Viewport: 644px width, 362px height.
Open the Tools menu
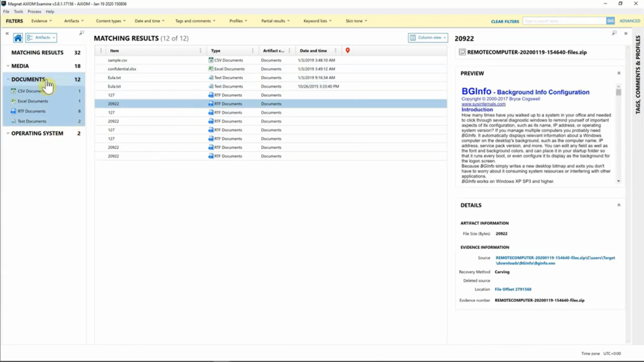point(18,11)
